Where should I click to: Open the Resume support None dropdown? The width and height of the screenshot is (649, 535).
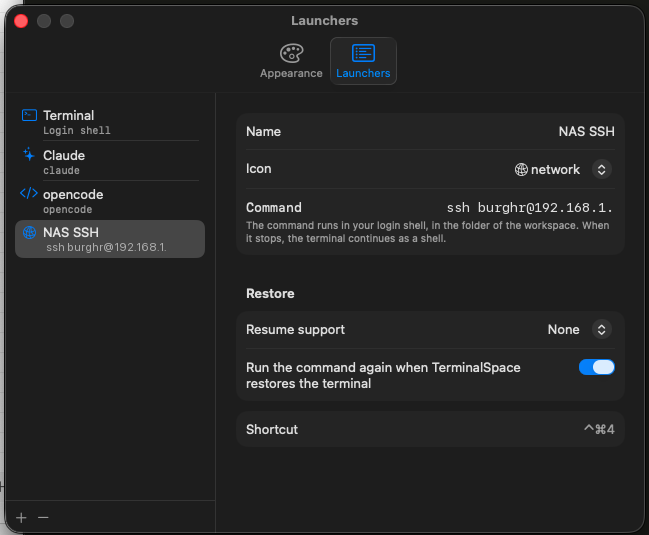pyautogui.click(x=601, y=329)
